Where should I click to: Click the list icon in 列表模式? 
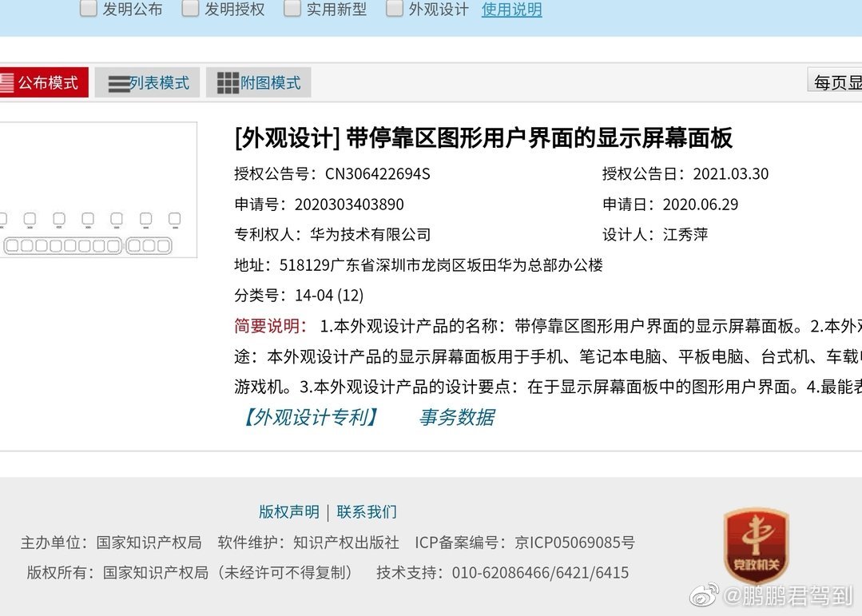119,84
